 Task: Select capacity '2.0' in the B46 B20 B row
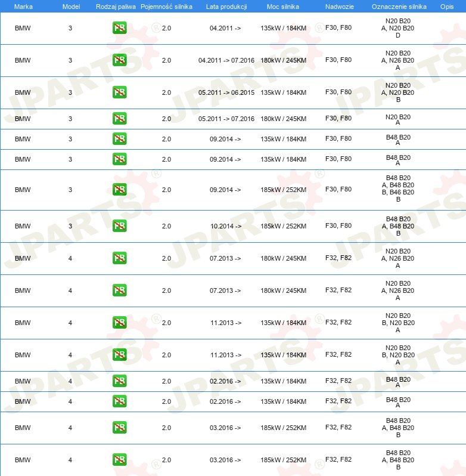pyautogui.click(x=166, y=190)
